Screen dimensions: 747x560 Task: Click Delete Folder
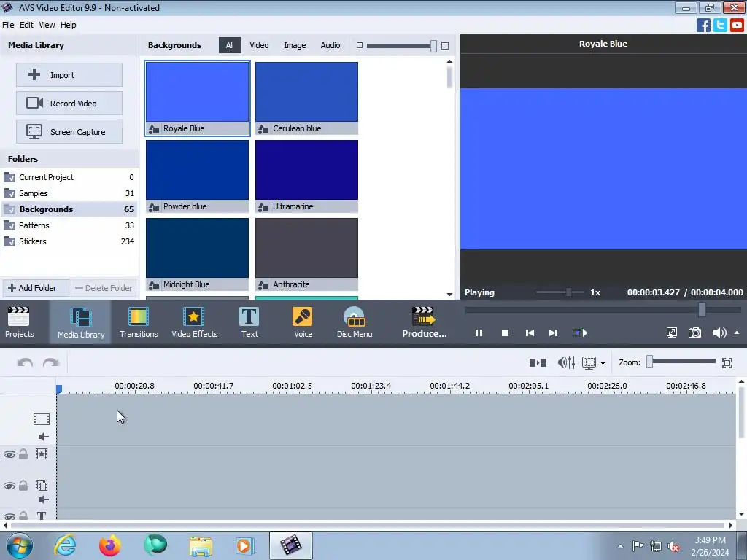(x=104, y=287)
